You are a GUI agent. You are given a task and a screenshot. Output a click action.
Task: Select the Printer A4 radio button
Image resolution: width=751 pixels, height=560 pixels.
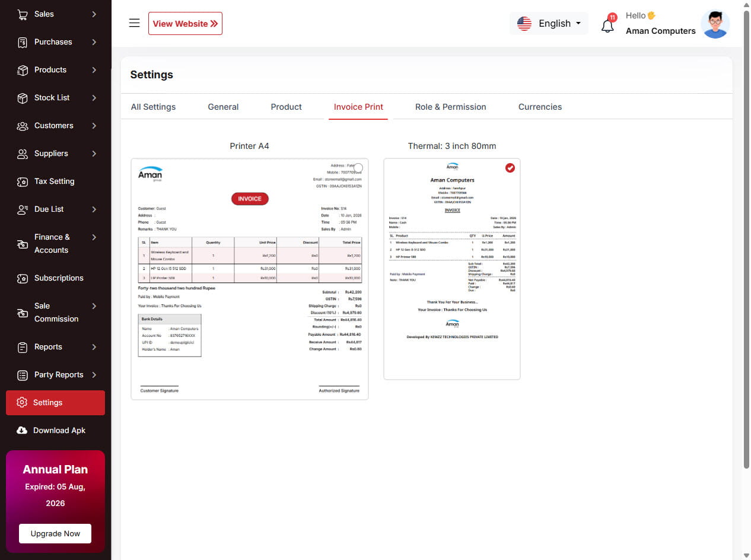(x=358, y=168)
